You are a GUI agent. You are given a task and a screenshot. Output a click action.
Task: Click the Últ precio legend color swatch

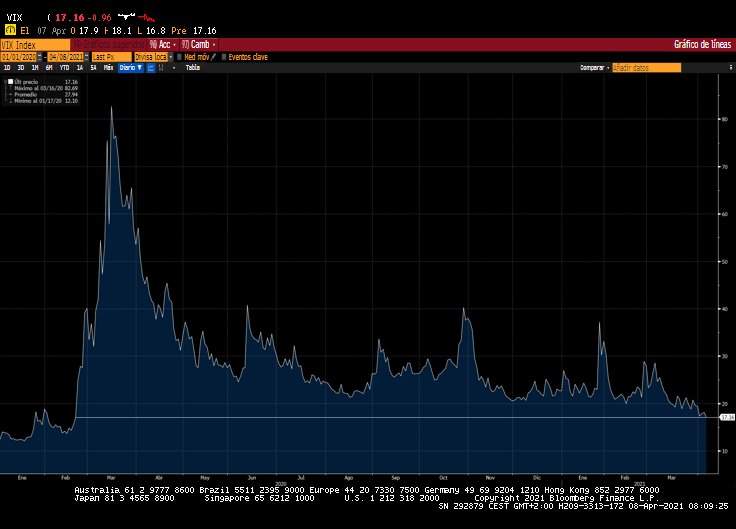(x=10, y=82)
